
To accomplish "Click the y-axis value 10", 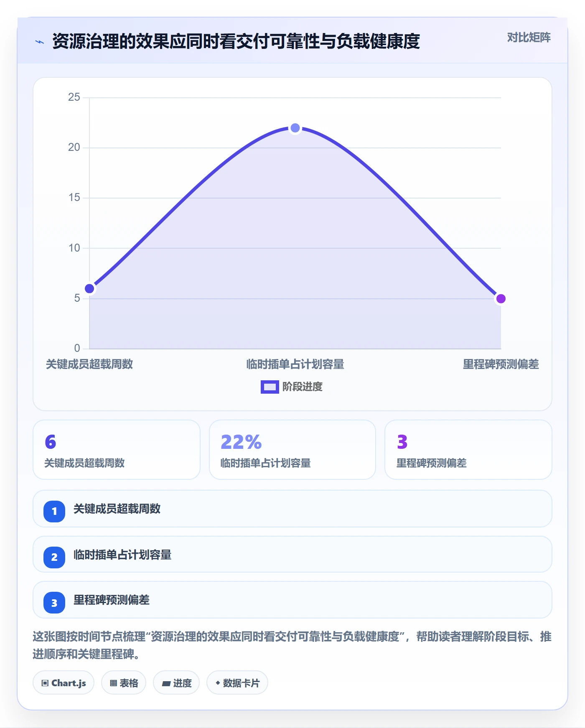I will tap(74, 248).
